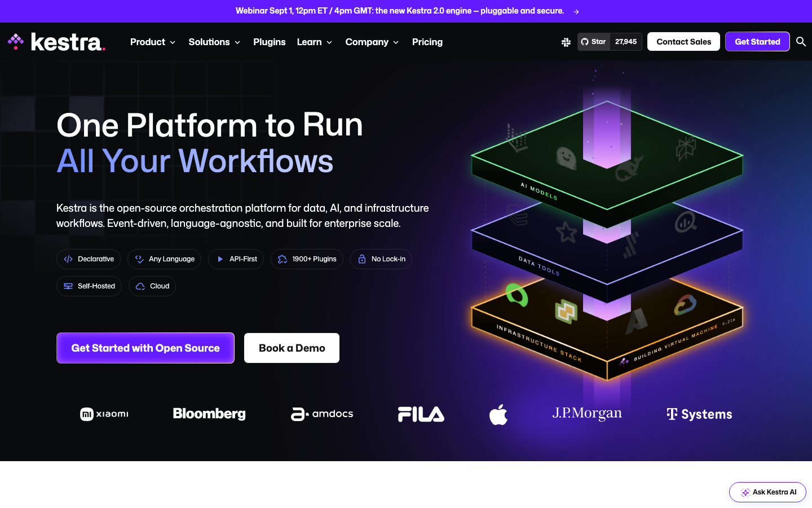Click the T Systems logo

tap(699, 414)
